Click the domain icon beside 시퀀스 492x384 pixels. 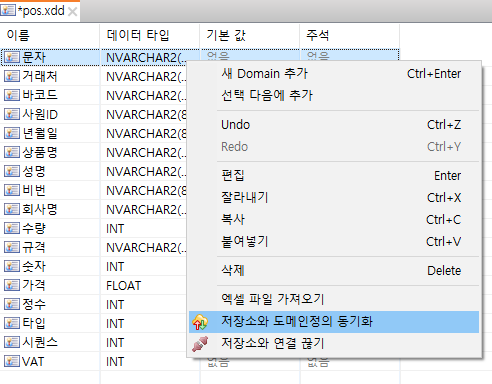click(x=12, y=342)
